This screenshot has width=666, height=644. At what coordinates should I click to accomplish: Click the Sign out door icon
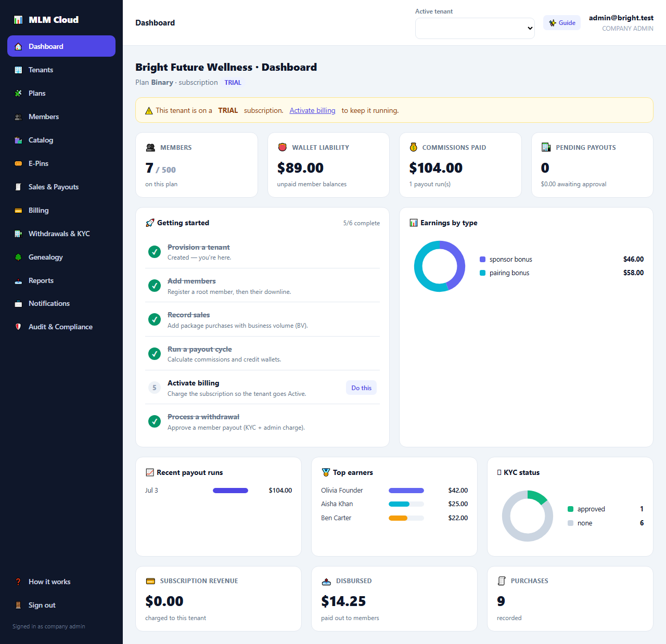coord(18,605)
